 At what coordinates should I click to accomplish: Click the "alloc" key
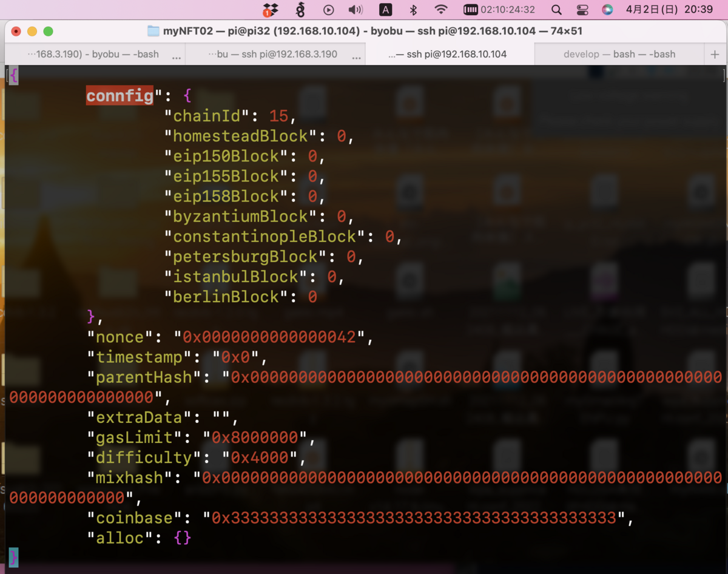[120, 538]
